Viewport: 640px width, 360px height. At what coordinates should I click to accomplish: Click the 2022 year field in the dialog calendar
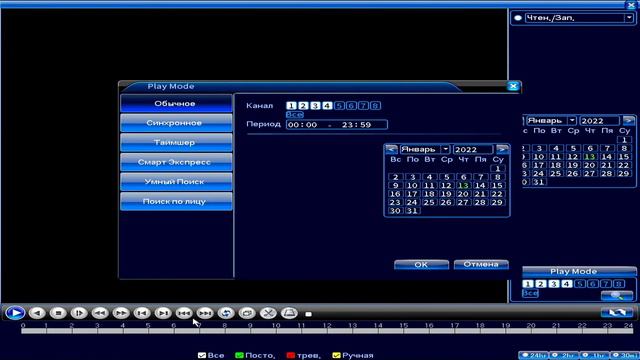coord(473,149)
